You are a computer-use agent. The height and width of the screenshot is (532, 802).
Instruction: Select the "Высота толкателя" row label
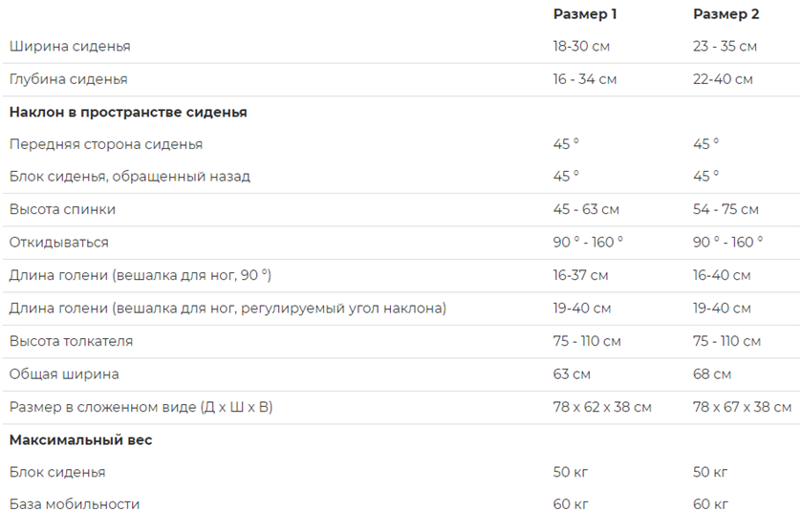pos(71,341)
